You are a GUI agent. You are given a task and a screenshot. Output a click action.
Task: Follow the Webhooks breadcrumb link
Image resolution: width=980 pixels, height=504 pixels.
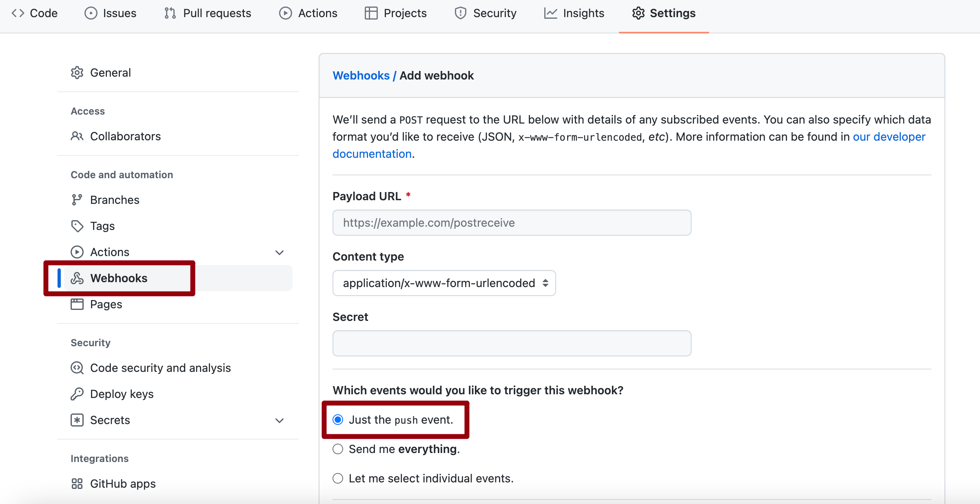(361, 75)
